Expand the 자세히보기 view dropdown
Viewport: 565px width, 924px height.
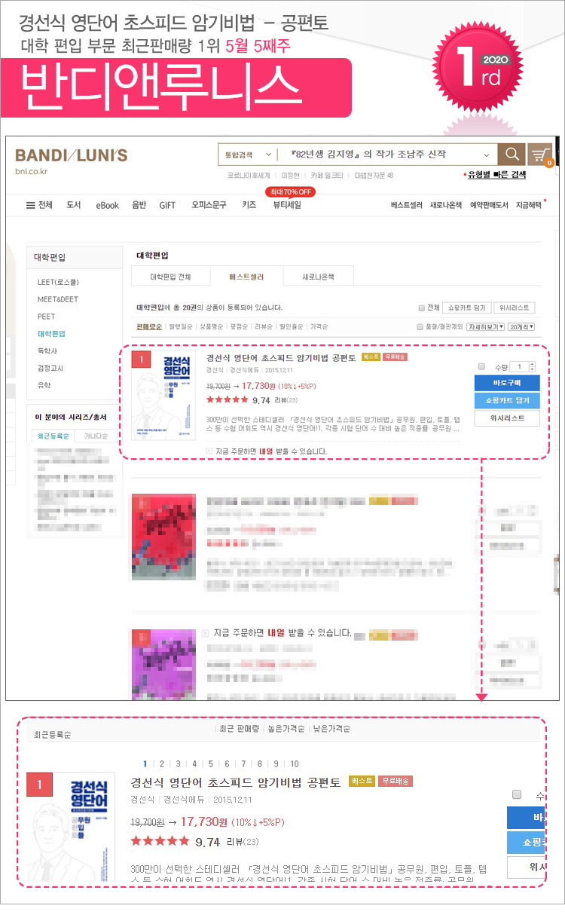[485, 326]
